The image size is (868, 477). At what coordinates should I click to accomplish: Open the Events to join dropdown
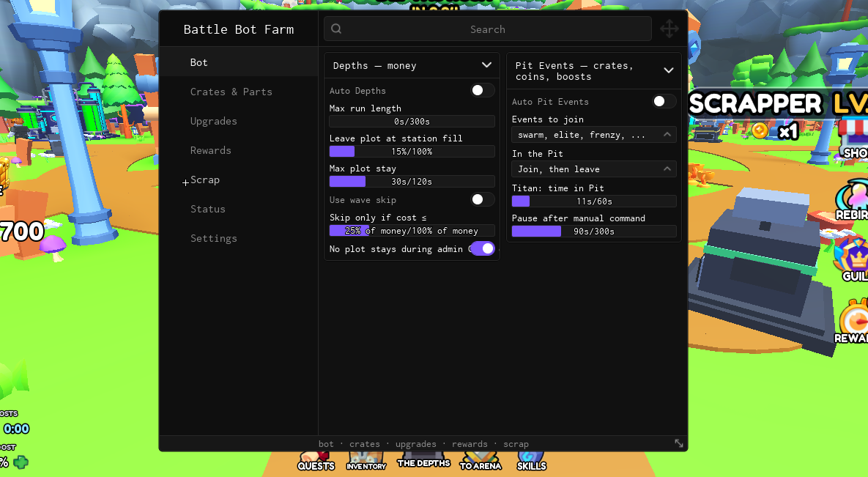[594, 135]
